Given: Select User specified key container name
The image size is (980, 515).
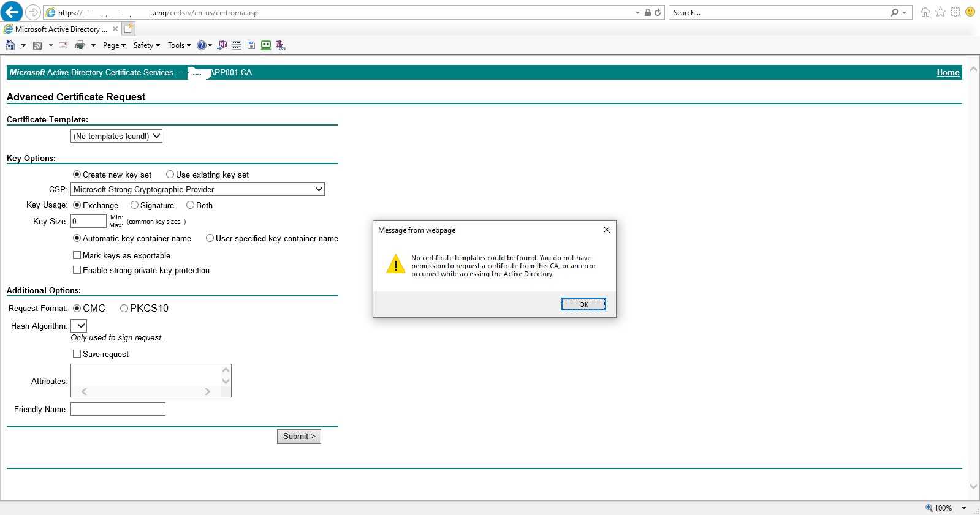Looking at the screenshot, I should [210, 238].
